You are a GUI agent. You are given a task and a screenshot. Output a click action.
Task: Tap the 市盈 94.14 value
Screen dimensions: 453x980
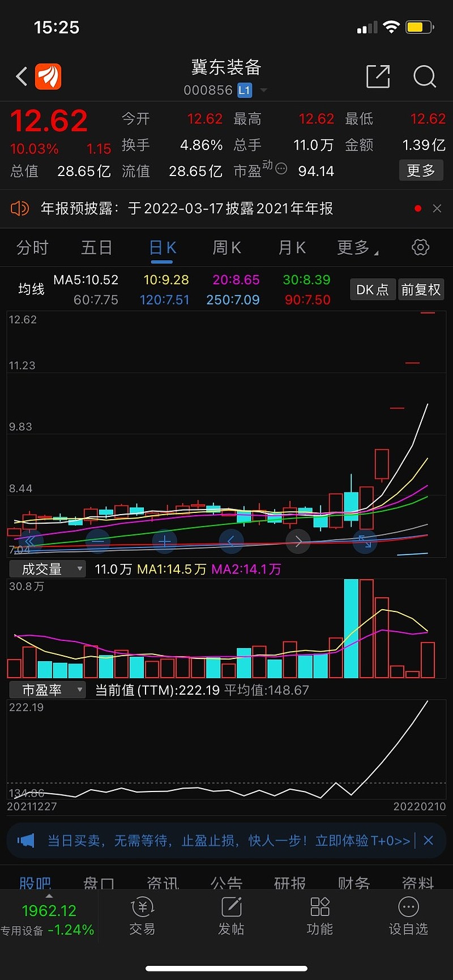coord(316,171)
